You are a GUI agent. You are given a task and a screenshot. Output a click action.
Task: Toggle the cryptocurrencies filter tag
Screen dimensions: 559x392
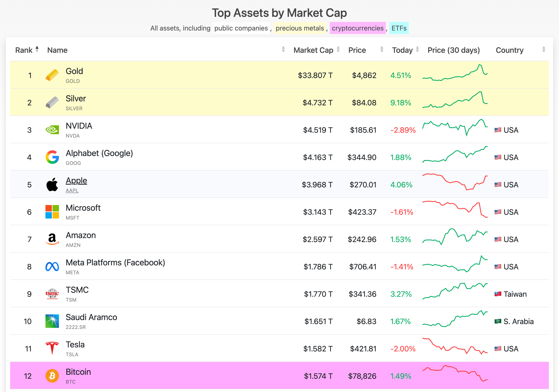tap(357, 28)
